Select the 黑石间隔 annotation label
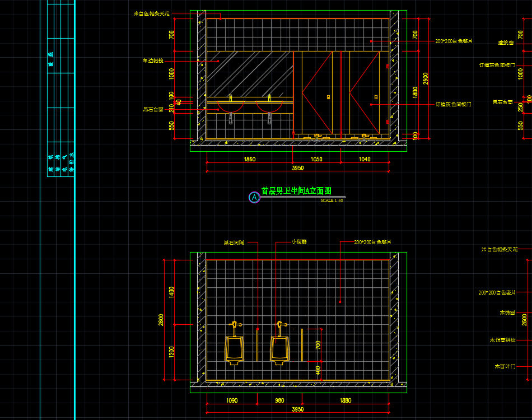 click(234, 242)
